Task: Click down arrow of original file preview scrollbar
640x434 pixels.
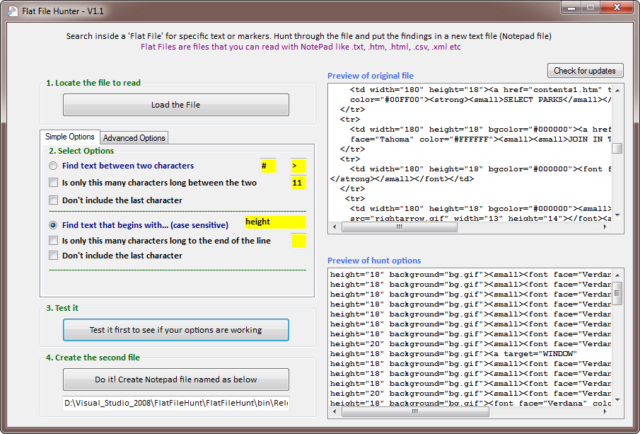Action: coord(618,215)
